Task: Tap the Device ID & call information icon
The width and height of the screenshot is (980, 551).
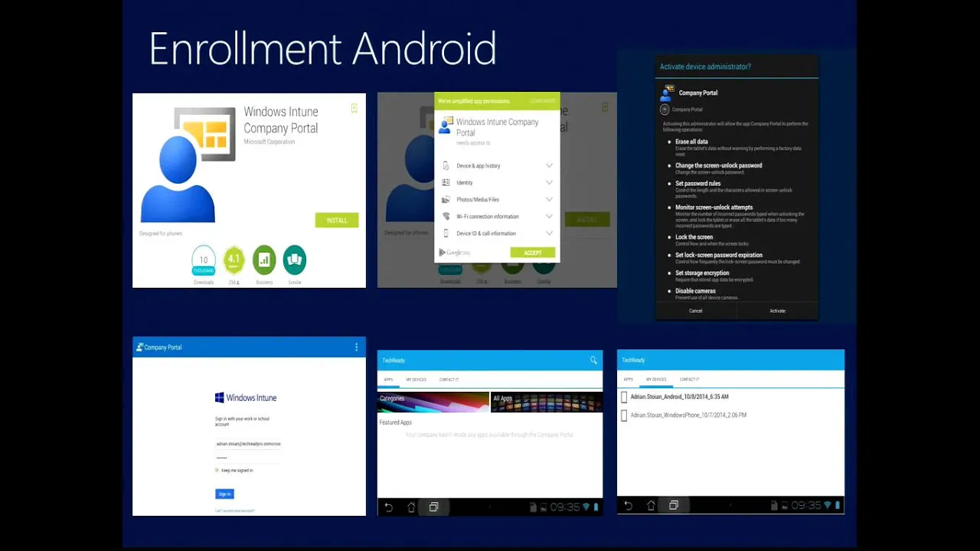Action: pyautogui.click(x=446, y=233)
